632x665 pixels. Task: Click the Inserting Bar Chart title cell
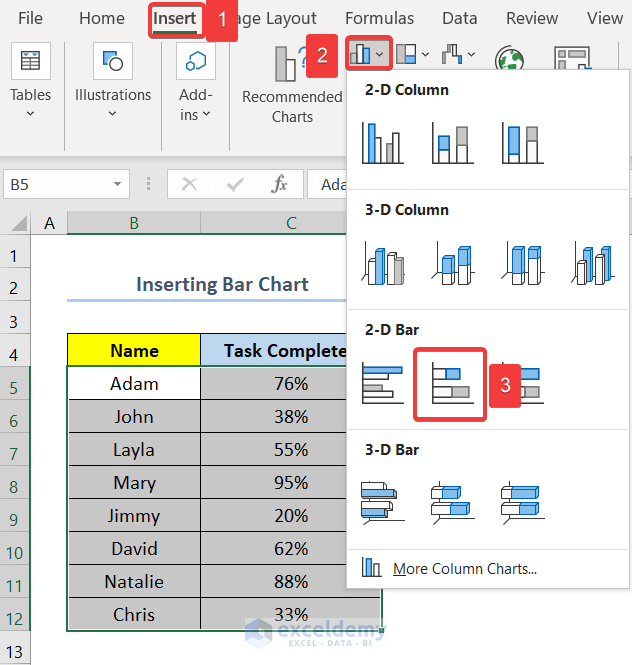coord(207,284)
